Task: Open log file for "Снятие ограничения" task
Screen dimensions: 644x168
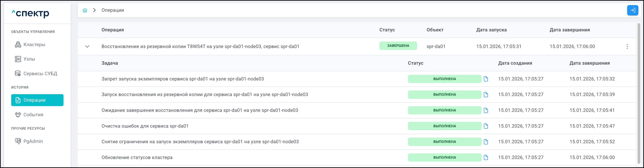Action: click(x=486, y=142)
